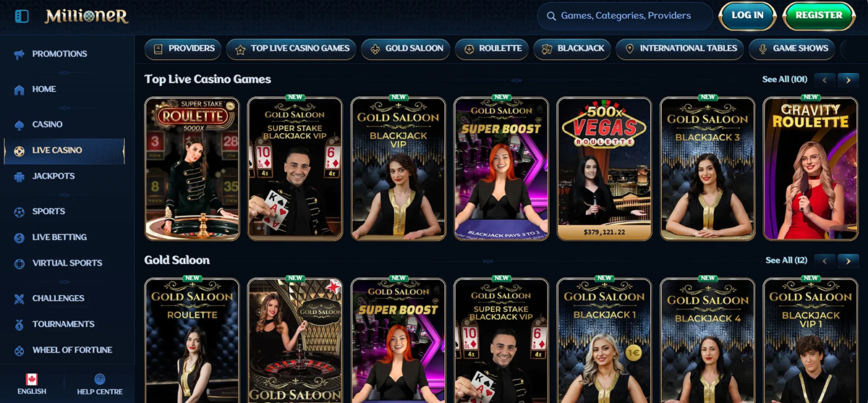Click the Sports ball icon
The height and width of the screenshot is (403, 868).
pyautogui.click(x=20, y=212)
